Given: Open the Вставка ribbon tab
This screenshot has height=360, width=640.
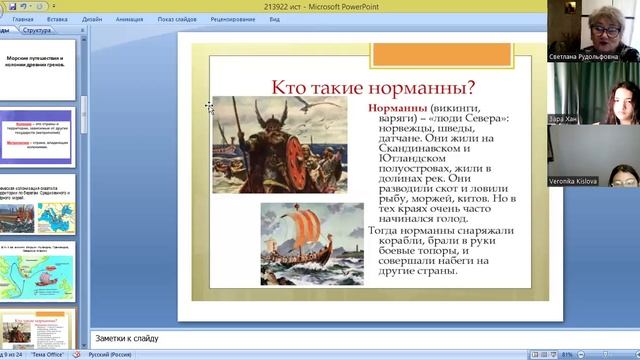Looking at the screenshot, I should 57,19.
